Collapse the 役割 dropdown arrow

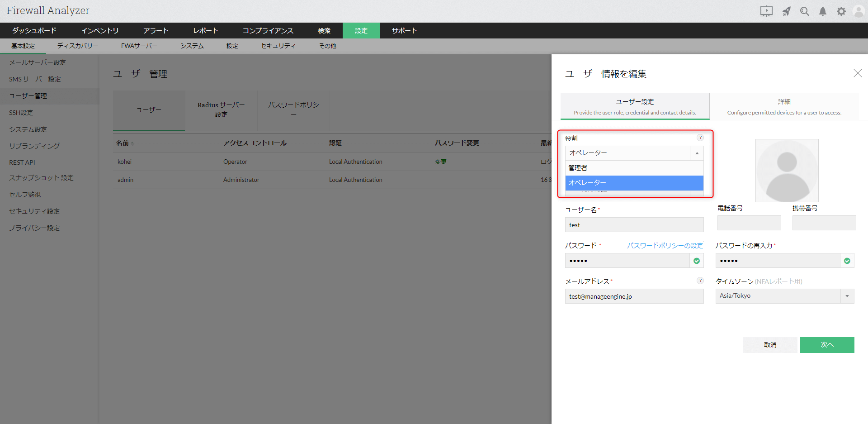tap(697, 153)
